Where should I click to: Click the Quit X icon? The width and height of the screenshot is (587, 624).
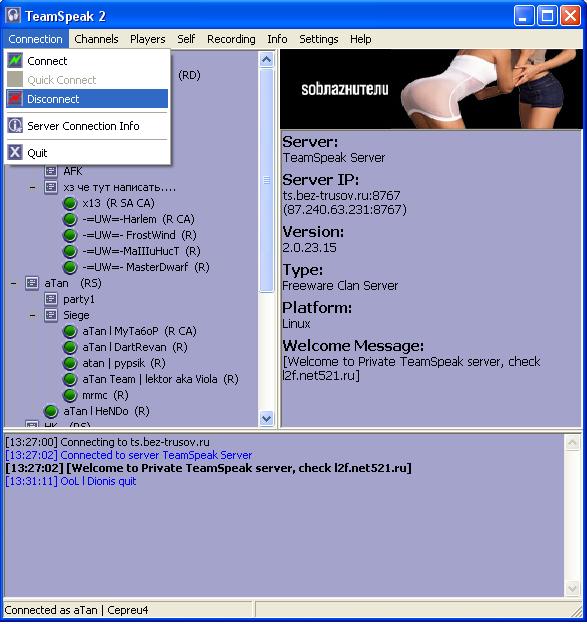[15, 152]
